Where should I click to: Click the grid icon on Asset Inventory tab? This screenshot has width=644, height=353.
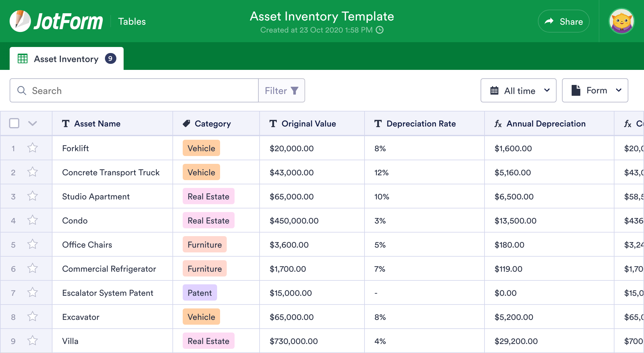coord(23,59)
